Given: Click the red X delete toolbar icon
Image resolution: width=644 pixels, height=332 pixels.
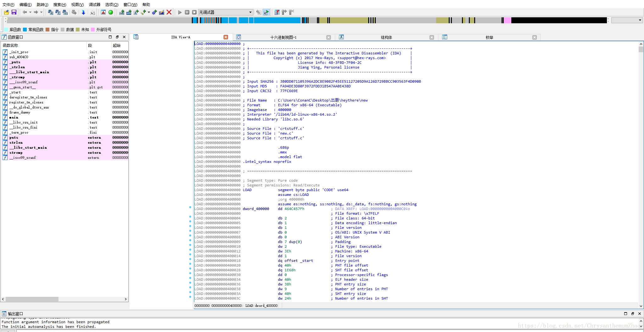Looking at the screenshot, I should 169,12.
